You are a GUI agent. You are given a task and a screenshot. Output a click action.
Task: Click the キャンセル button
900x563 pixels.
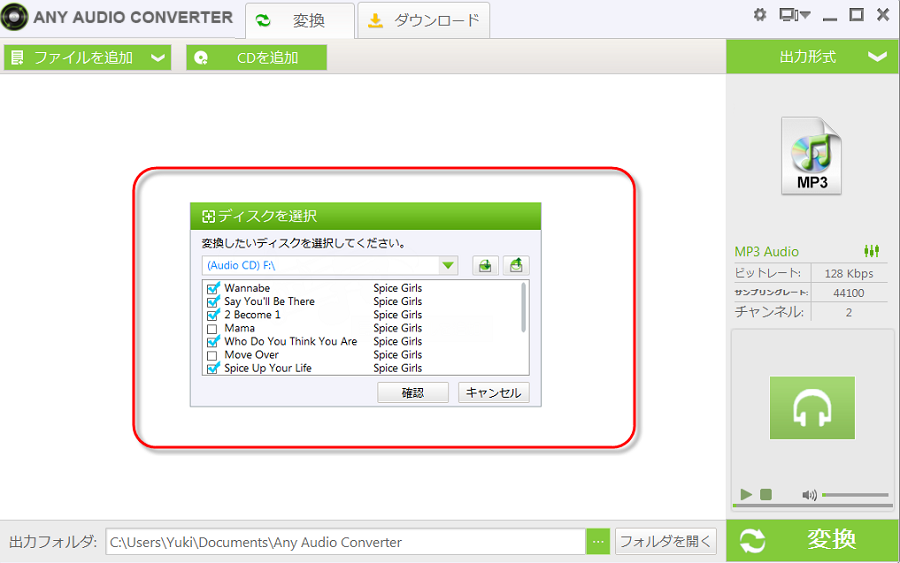(x=494, y=393)
